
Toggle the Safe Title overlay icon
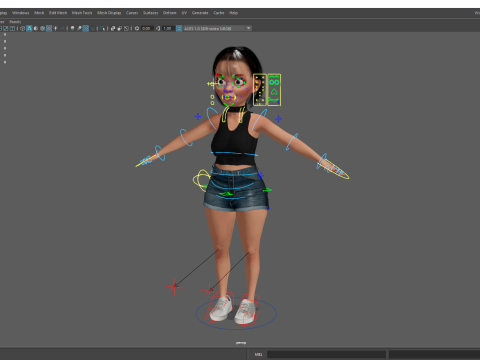[12, 28]
